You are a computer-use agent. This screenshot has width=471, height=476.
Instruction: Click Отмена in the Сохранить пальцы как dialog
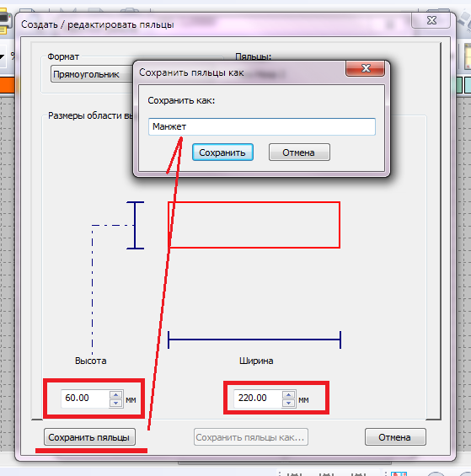click(299, 152)
